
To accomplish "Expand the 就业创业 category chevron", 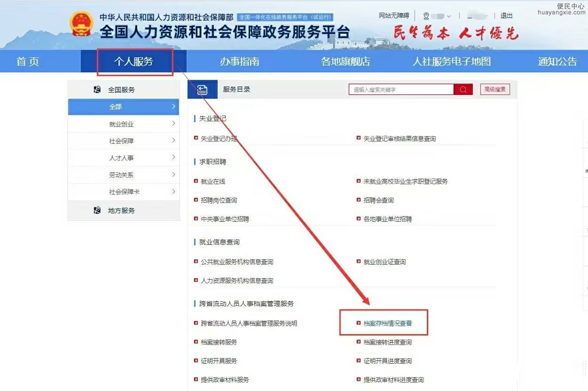I will point(173,124).
